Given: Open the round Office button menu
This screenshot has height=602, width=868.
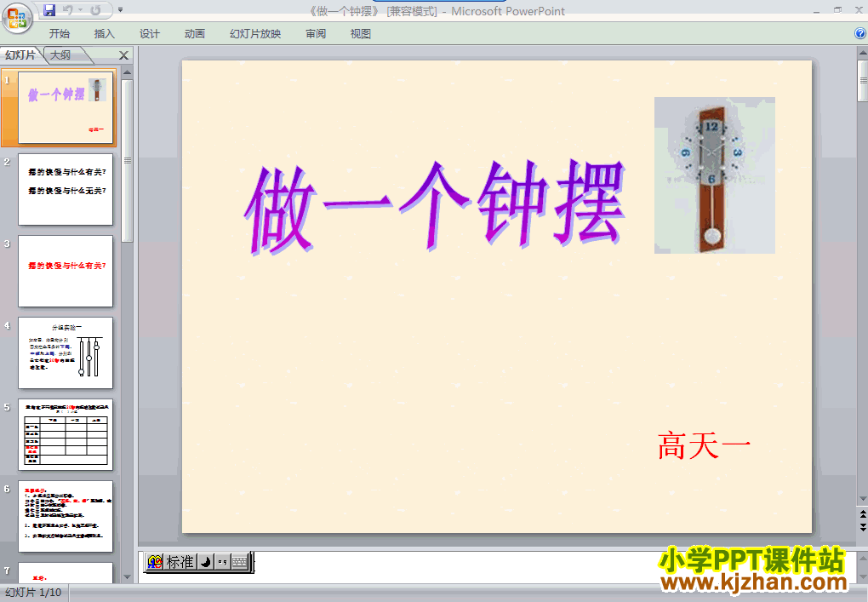Looking at the screenshot, I should [x=17, y=18].
